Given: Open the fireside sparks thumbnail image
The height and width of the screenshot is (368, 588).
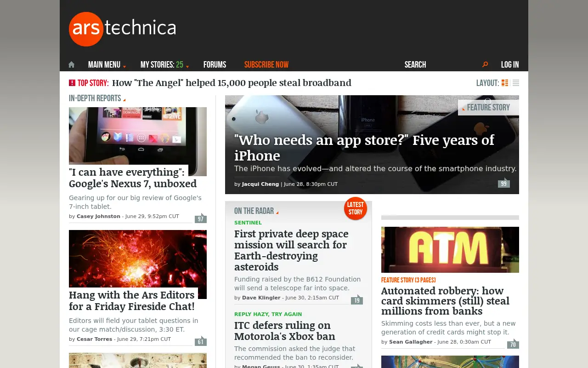Looking at the screenshot, I should tap(138, 259).
